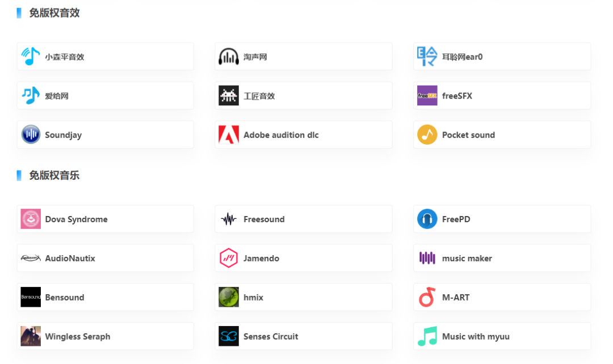
Task: Open the AudioNautix link
Action: click(x=105, y=258)
